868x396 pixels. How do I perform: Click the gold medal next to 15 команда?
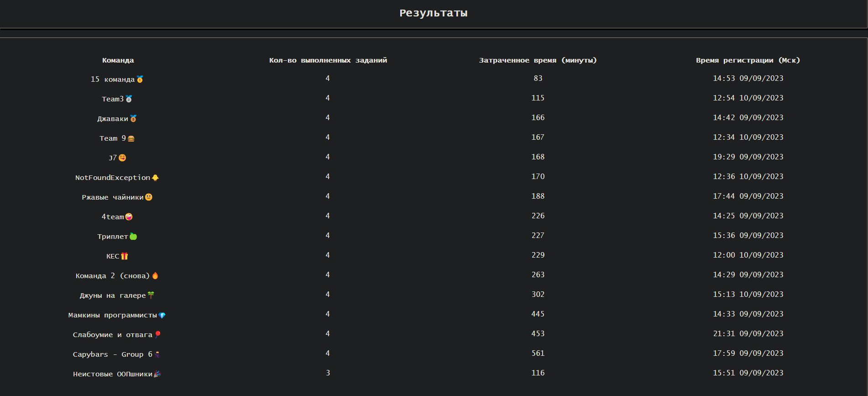(140, 79)
